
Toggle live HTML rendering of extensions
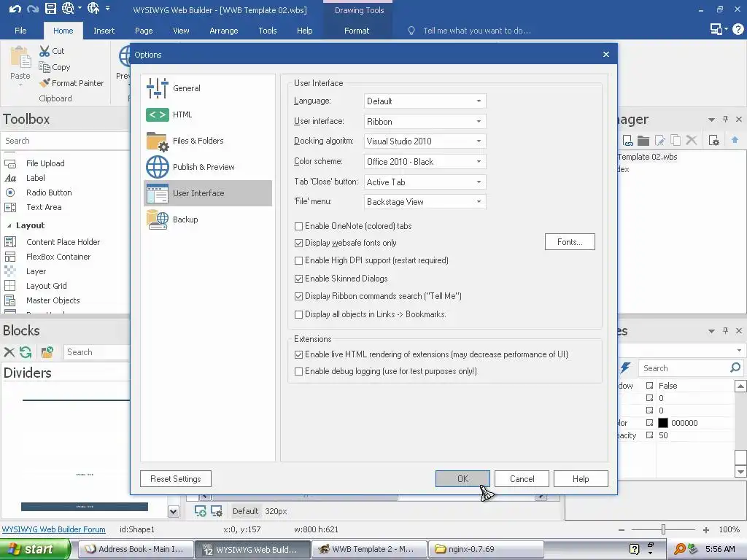(x=298, y=354)
